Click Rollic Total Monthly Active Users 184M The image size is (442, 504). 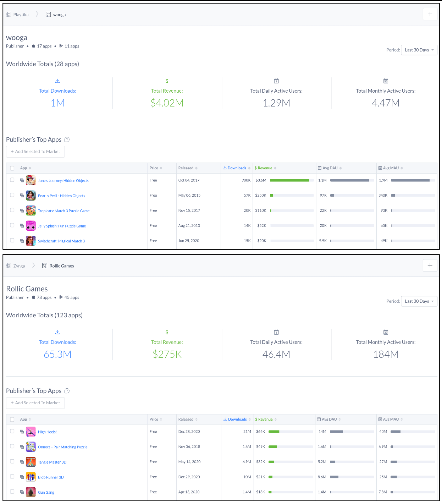[386, 354]
